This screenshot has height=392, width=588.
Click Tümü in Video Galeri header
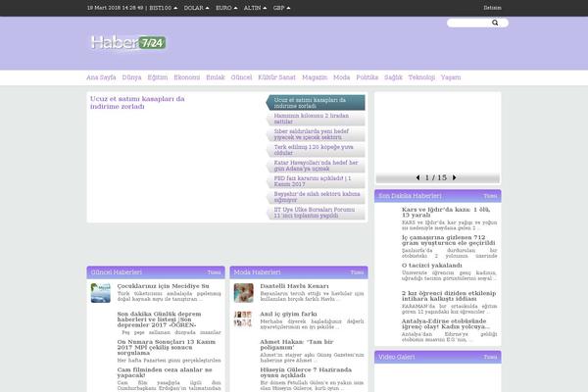pyautogui.click(x=490, y=357)
